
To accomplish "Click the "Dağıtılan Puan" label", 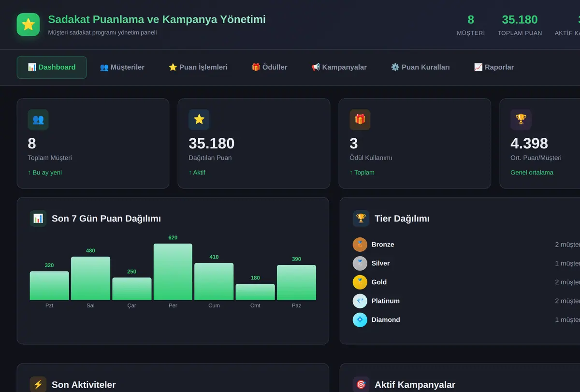I will (x=210, y=158).
